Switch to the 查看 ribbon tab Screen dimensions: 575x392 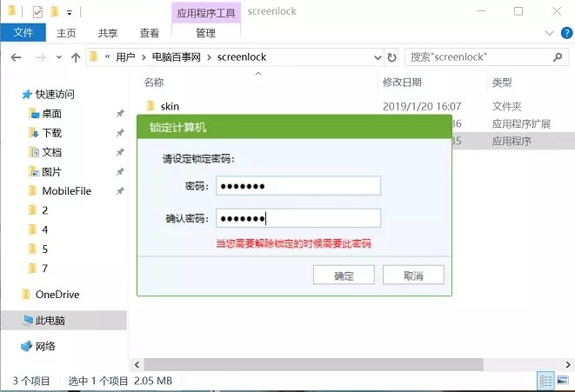(x=149, y=33)
